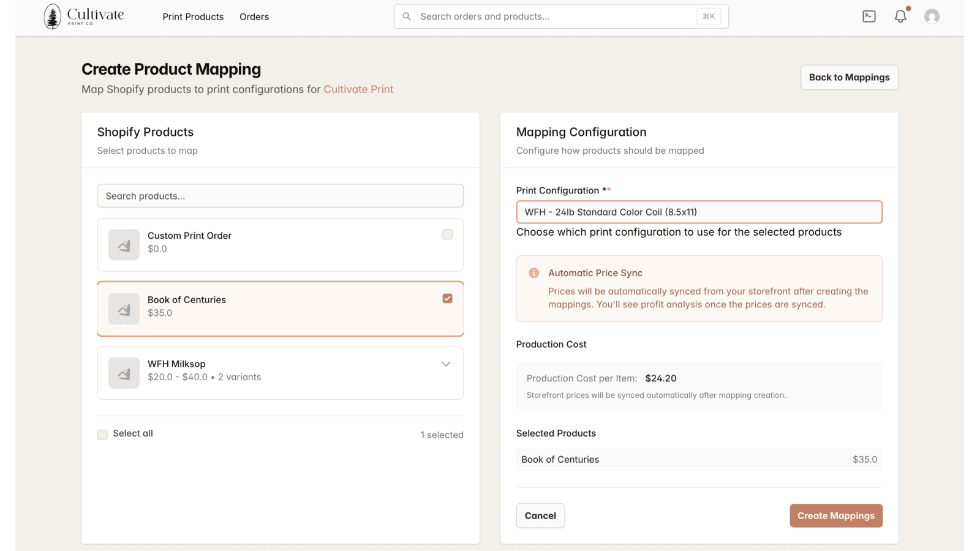Tick the Select all checkbox
The height and width of the screenshot is (551, 980).
(102, 435)
